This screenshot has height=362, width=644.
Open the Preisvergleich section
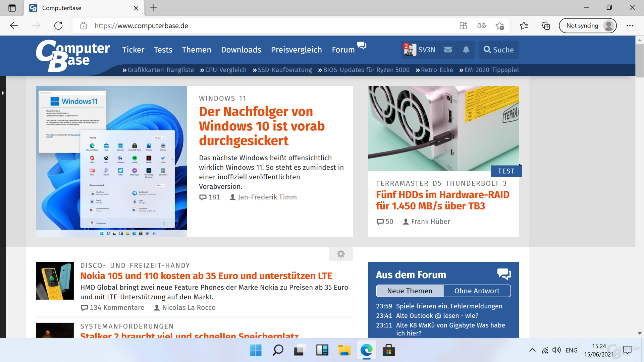[297, 50]
